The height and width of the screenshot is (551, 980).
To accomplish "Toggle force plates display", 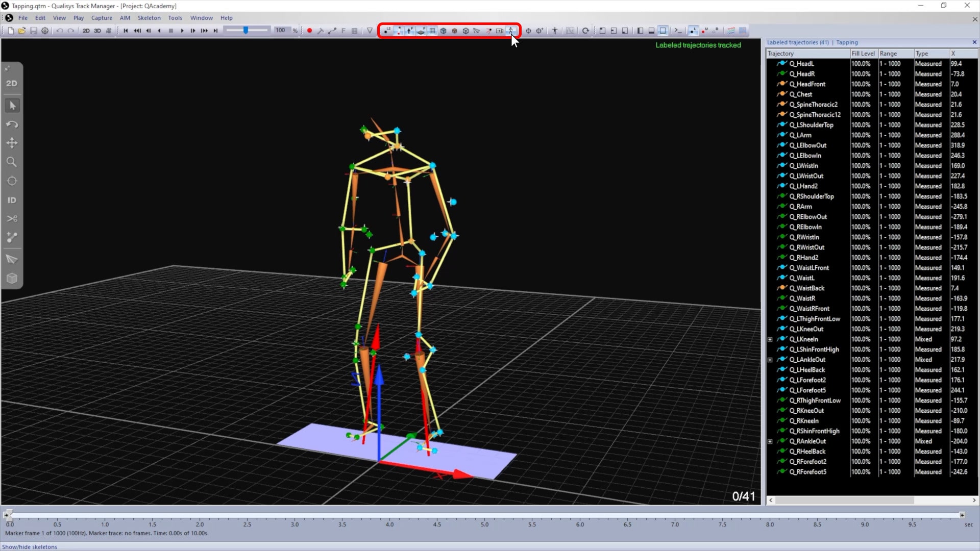I will [421, 31].
